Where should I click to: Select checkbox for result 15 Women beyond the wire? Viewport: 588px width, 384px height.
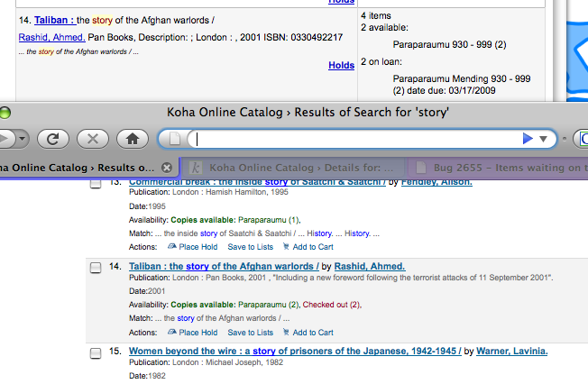[x=96, y=352]
